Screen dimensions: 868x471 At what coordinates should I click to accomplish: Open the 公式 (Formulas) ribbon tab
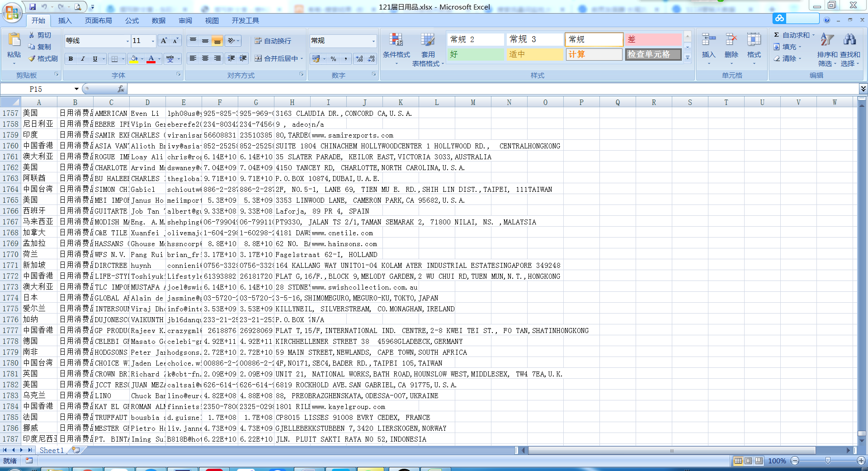coord(132,20)
